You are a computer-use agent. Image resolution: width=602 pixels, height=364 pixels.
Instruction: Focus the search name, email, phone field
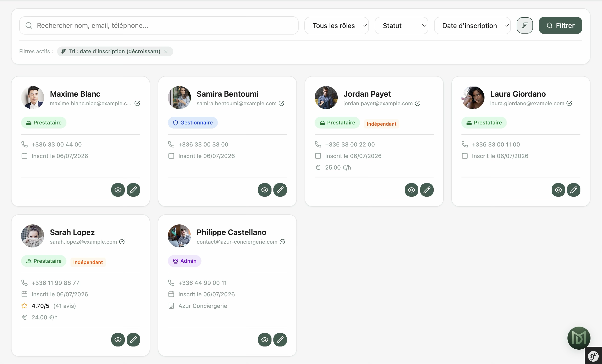point(159,25)
